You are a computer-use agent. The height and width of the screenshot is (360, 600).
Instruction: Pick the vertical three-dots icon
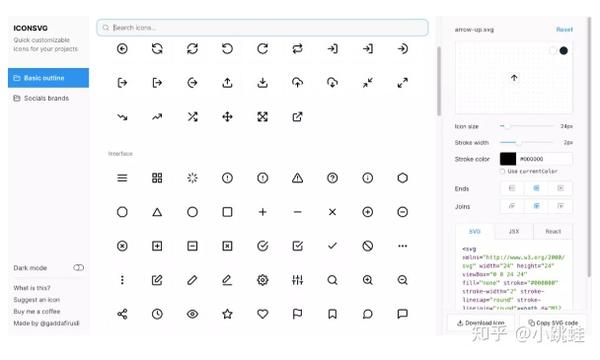coord(122,280)
